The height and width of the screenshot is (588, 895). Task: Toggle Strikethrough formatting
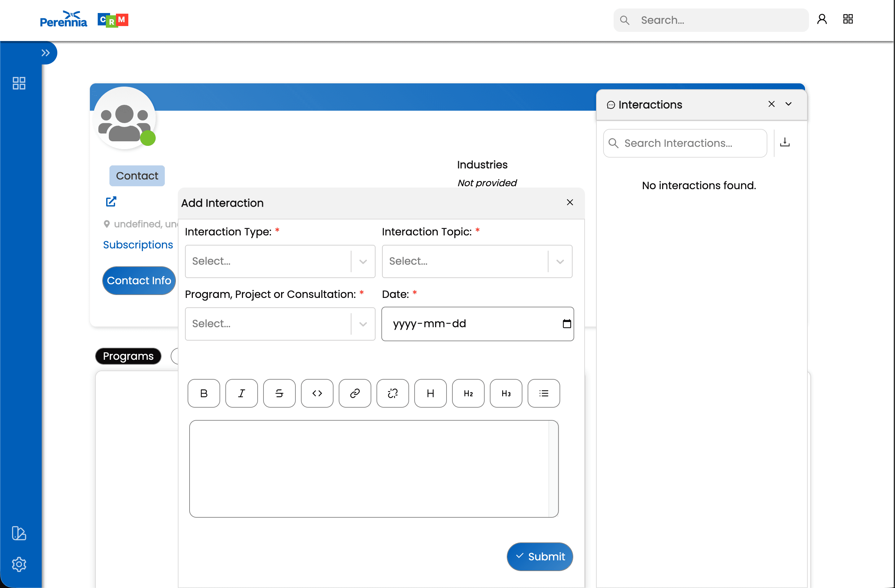279,393
